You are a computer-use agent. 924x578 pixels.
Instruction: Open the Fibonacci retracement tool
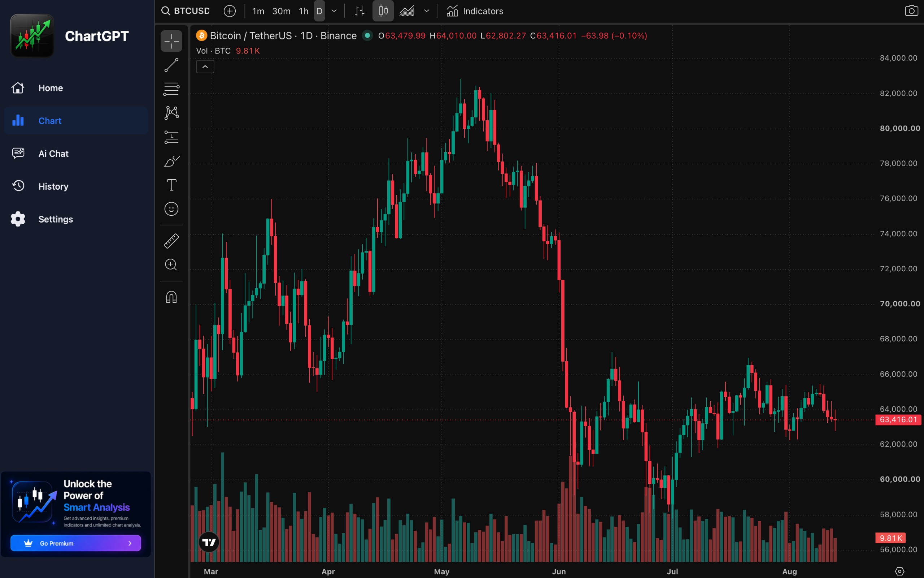coord(171,89)
